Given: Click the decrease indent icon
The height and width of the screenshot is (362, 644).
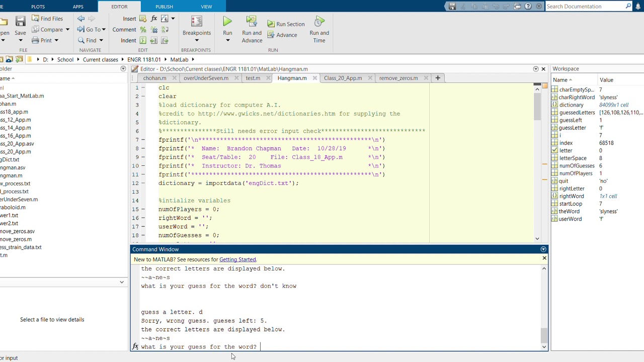Looking at the screenshot, I should (x=165, y=41).
